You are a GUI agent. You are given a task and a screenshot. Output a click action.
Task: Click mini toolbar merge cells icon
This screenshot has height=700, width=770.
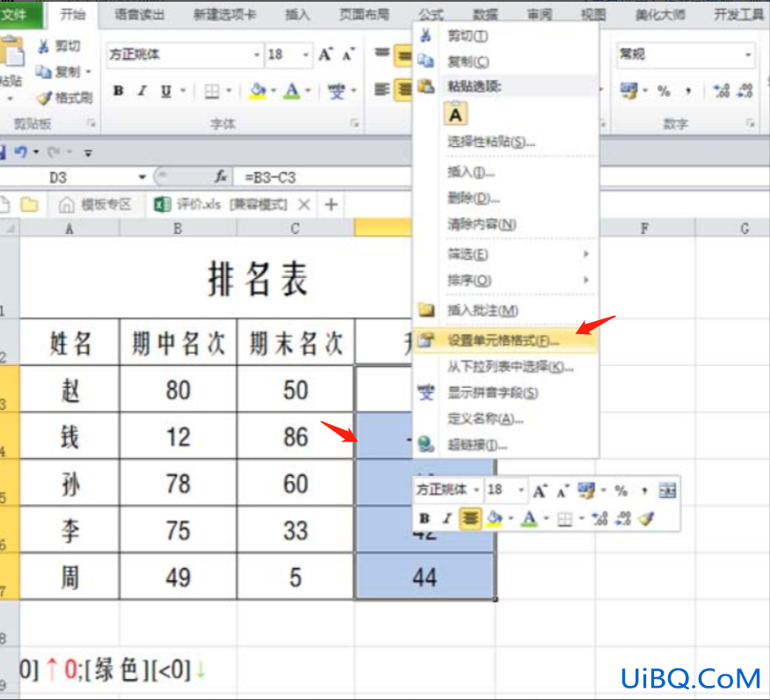click(667, 490)
